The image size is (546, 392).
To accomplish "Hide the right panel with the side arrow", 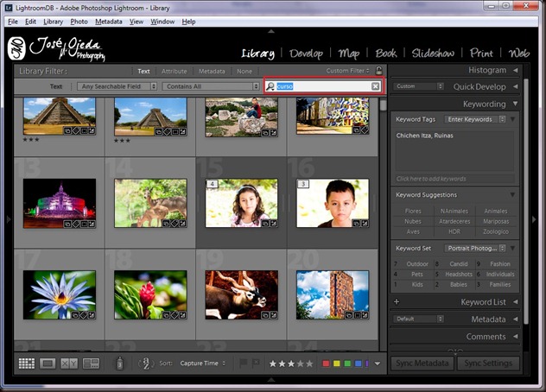I will coord(534,219).
